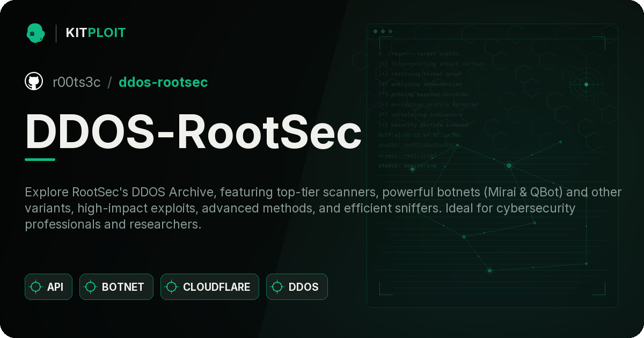Image resolution: width=644 pixels, height=338 pixels.
Task: Click the description paragraph about RootSec's DDOS Archive
Action: click(x=323, y=208)
